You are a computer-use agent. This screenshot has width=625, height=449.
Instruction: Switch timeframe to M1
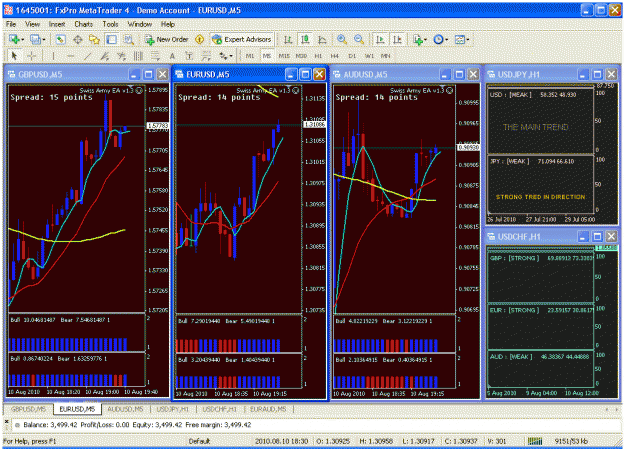click(x=250, y=56)
